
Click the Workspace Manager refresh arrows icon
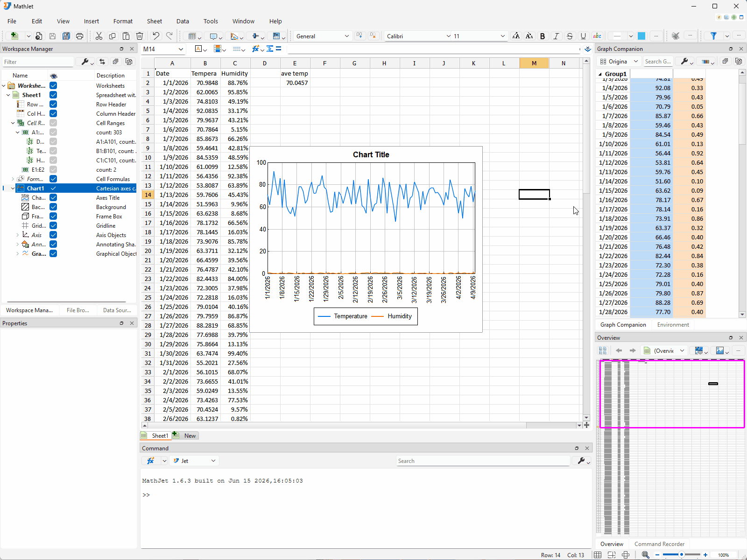[102, 62]
